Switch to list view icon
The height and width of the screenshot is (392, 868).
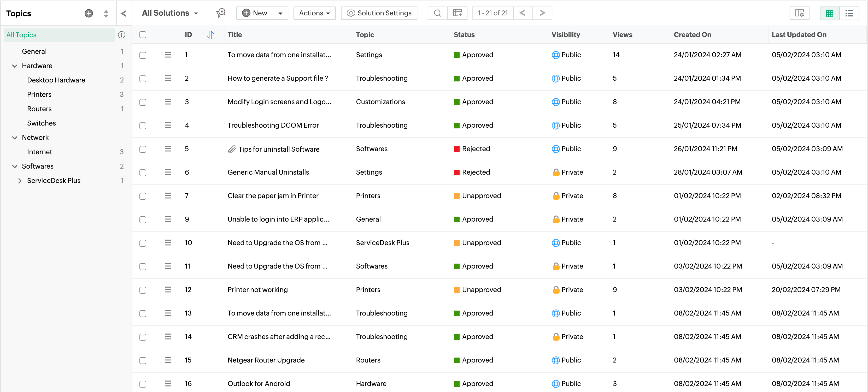[x=849, y=13]
